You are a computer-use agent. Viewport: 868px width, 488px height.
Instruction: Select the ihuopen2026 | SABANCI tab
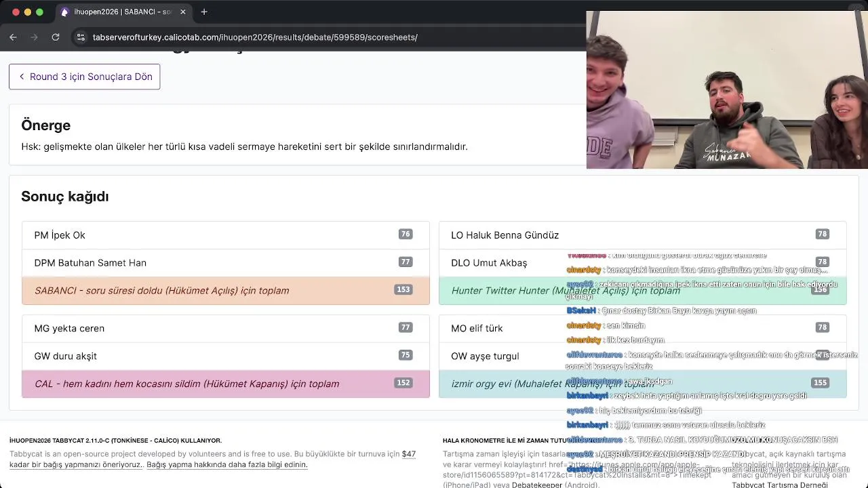coord(123,12)
